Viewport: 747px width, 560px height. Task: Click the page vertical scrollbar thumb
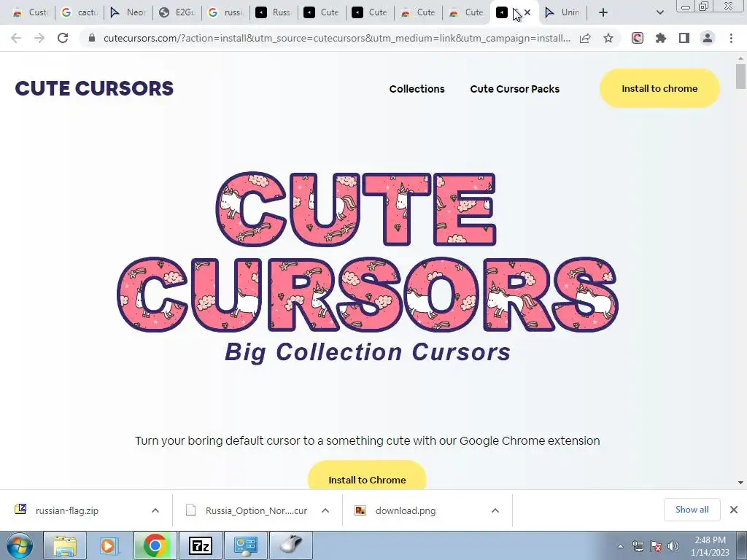740,77
